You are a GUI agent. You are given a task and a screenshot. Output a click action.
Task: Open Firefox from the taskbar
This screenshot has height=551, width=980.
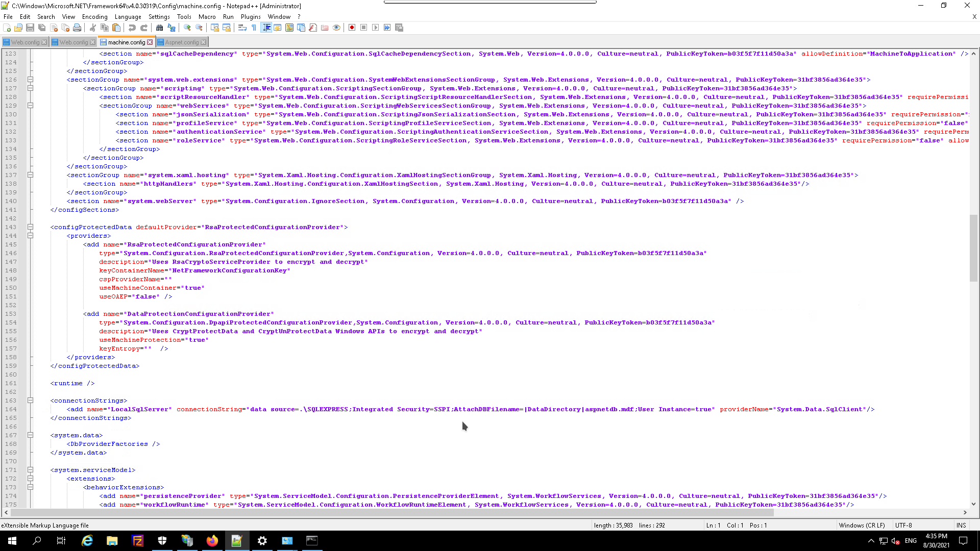pyautogui.click(x=212, y=541)
